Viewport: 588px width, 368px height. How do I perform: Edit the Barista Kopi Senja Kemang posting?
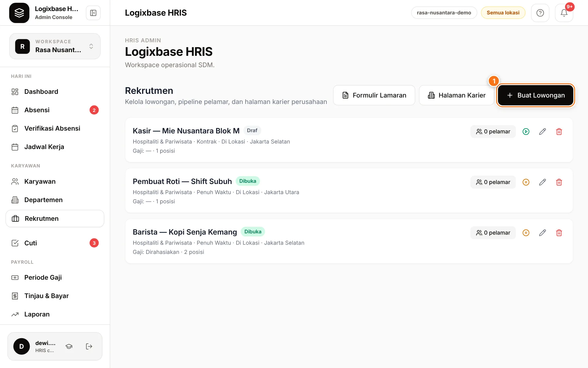(542, 233)
